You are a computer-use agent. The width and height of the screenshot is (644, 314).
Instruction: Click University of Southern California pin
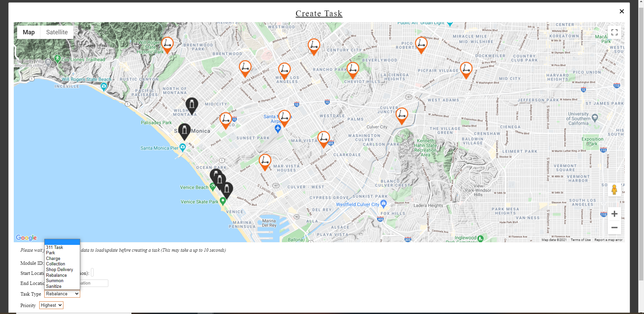(595, 118)
